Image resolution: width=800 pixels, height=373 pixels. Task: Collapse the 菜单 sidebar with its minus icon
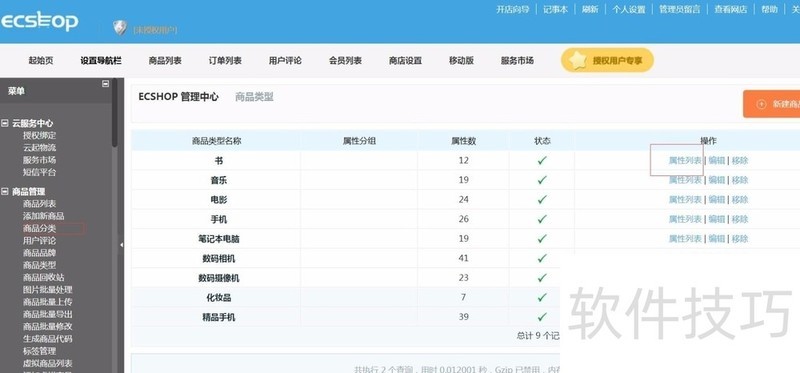(x=106, y=84)
